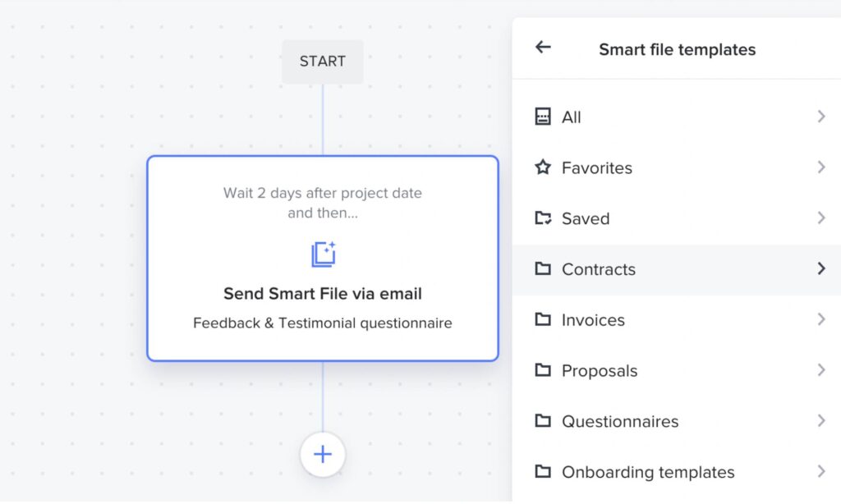
Task: Expand the All templates chevron
Action: point(822,117)
